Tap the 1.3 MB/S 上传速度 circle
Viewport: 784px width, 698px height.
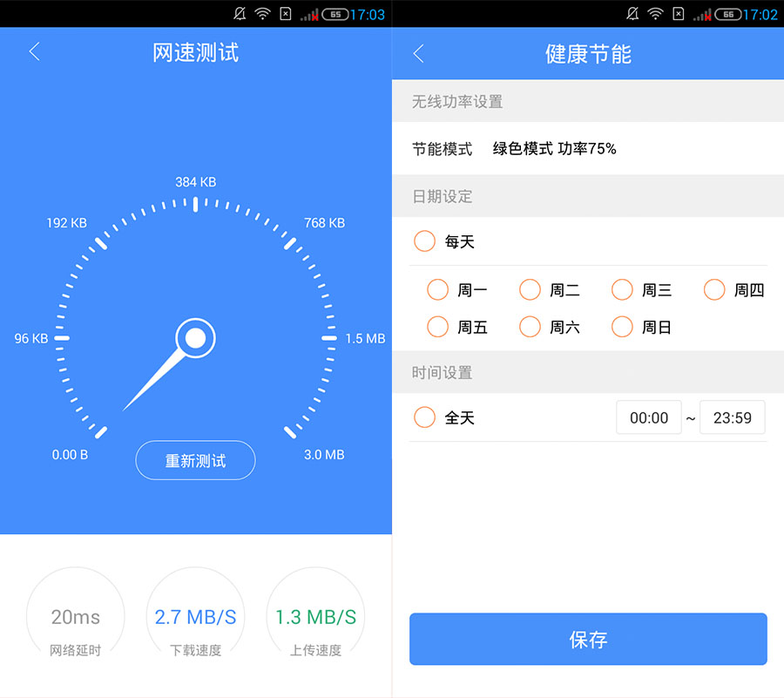click(x=315, y=617)
